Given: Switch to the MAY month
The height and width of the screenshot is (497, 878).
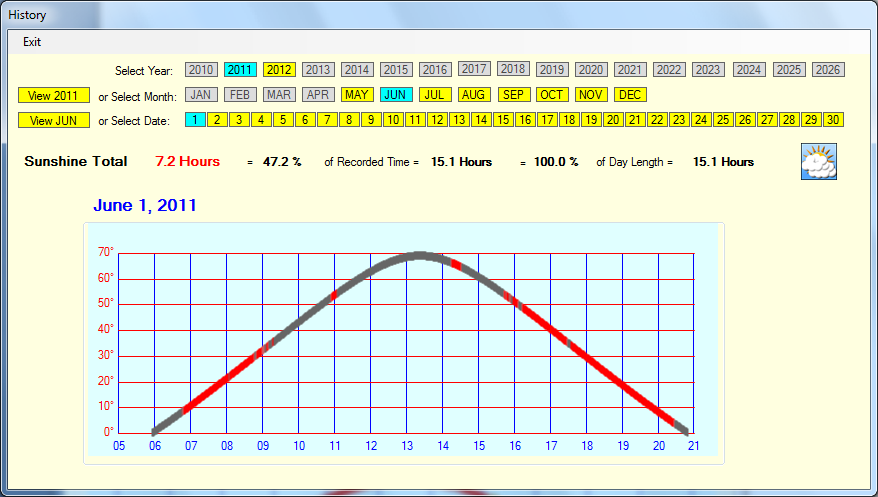Looking at the screenshot, I should [357, 95].
